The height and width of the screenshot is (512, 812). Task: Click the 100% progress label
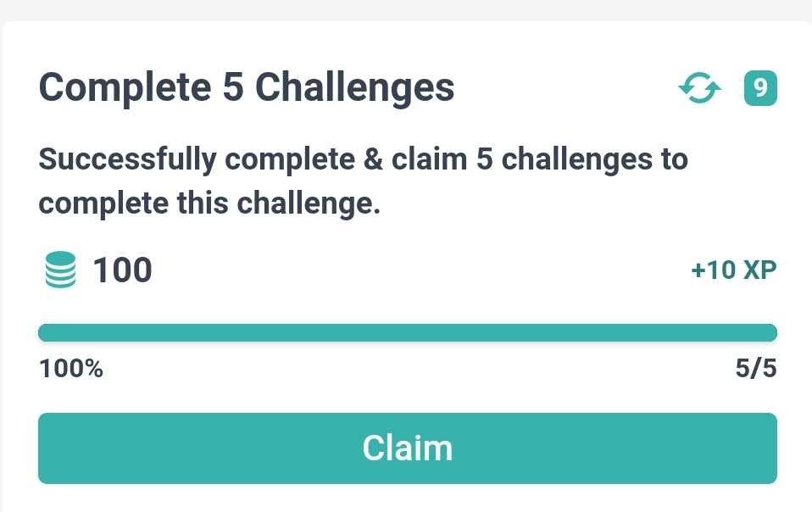71,369
